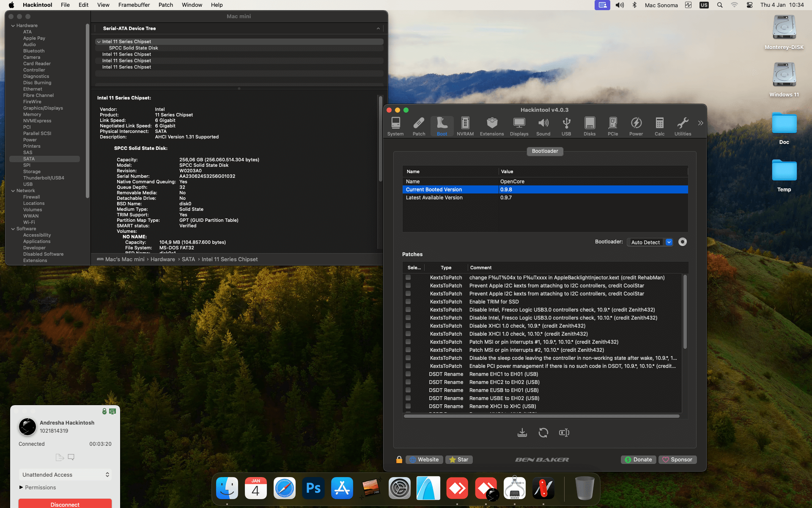Click the download patches icon
This screenshot has width=812, height=508.
point(522,433)
